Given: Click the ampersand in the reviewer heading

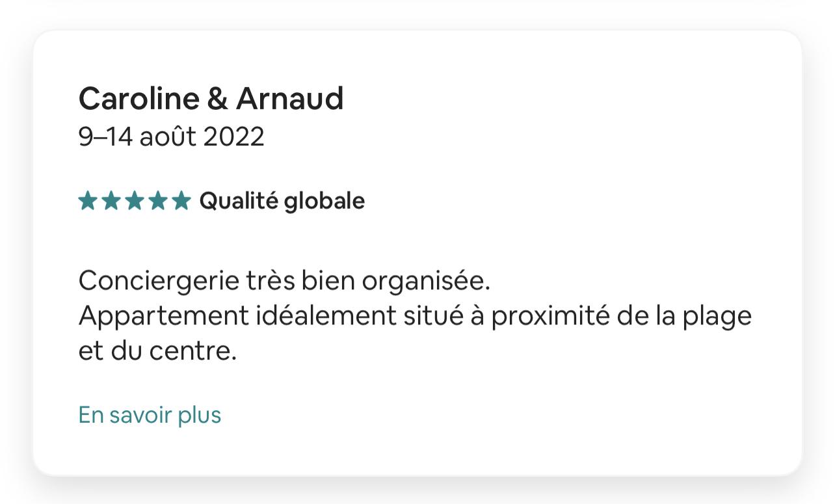Looking at the screenshot, I should [218, 99].
